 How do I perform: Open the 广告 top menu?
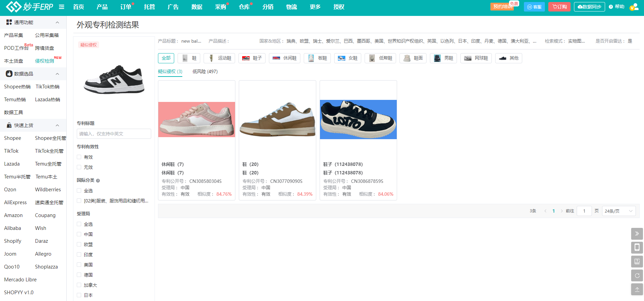(173, 7)
